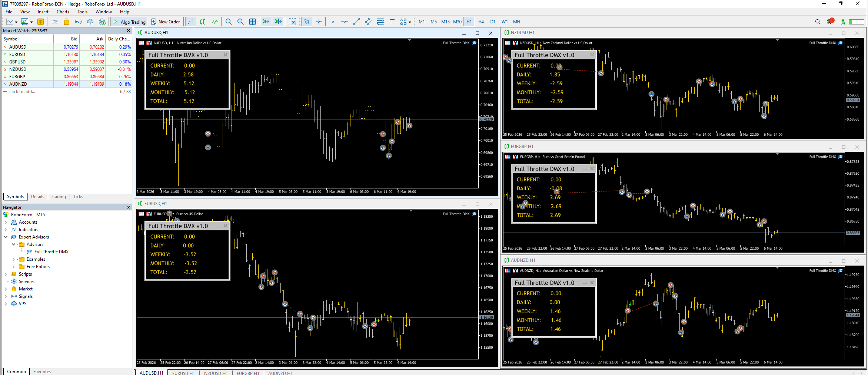
Task: Draw a vertical line on chart
Action: (x=333, y=22)
